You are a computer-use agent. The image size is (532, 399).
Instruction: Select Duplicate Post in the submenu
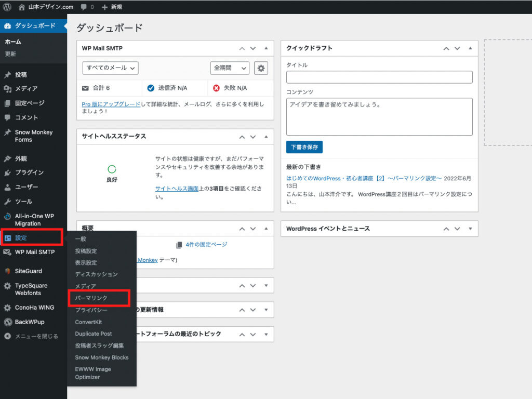(94, 334)
